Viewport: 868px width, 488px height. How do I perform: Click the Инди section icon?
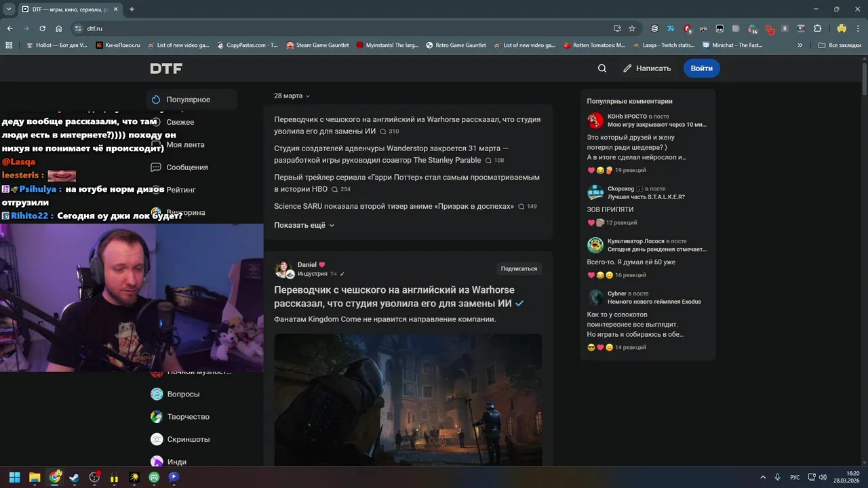pos(157,462)
